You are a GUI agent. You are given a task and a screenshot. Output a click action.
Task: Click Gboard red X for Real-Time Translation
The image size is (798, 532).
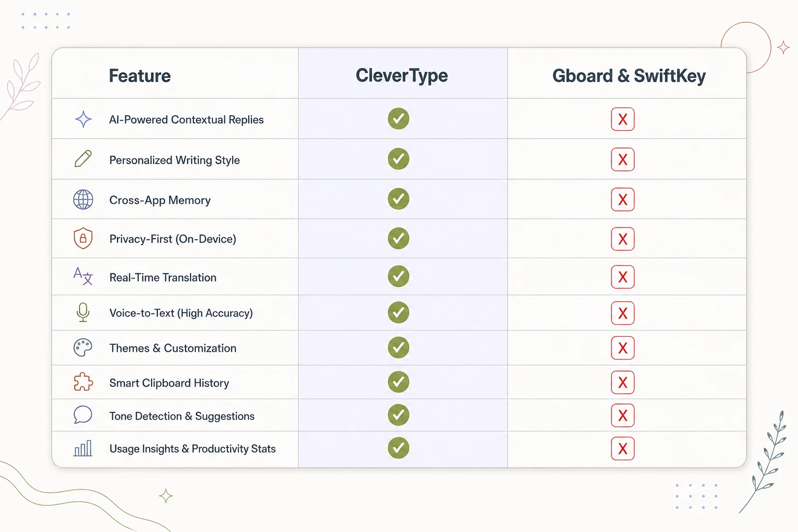tap(623, 277)
